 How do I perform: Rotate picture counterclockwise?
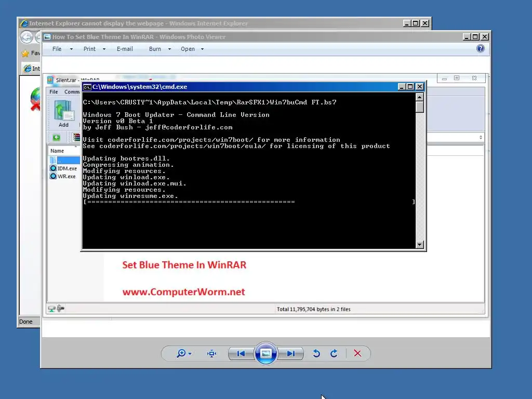(x=316, y=353)
